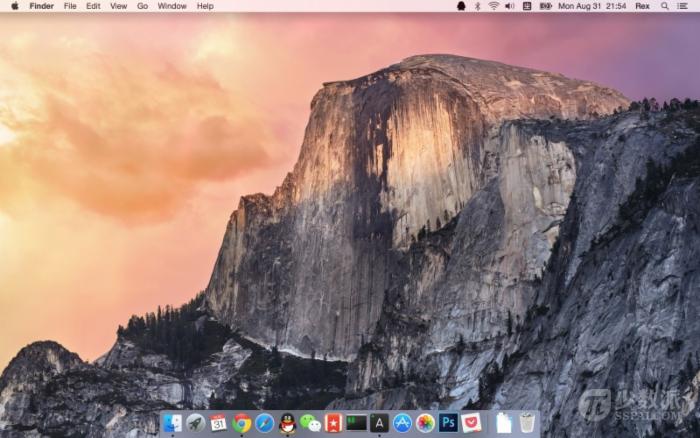Image resolution: width=700 pixels, height=438 pixels.
Task: Open the File menu
Action: (x=70, y=6)
